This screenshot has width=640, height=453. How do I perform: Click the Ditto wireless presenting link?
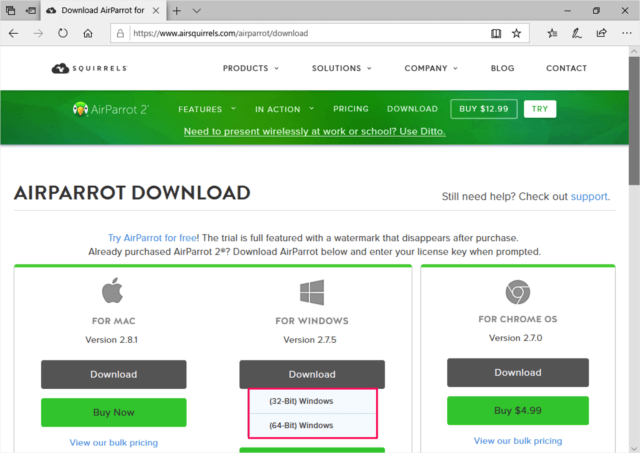pyautogui.click(x=314, y=131)
